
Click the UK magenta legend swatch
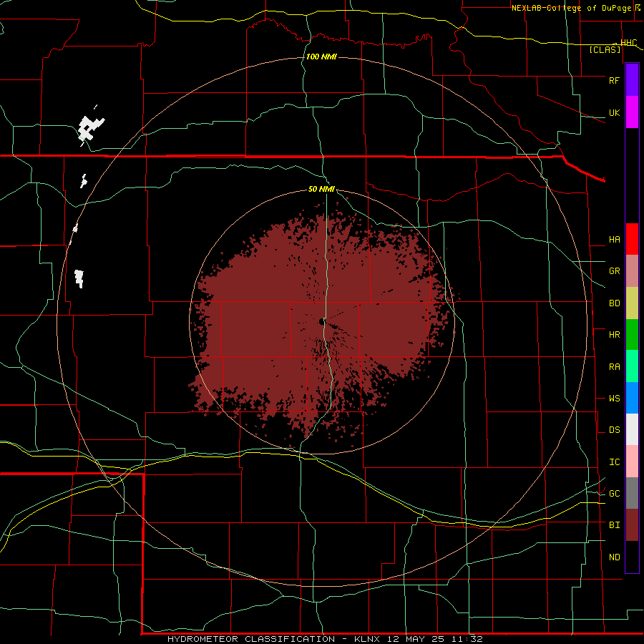tap(632, 112)
